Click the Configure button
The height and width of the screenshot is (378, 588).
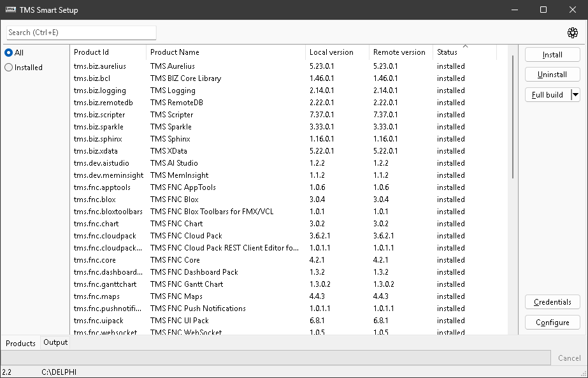[x=552, y=323]
